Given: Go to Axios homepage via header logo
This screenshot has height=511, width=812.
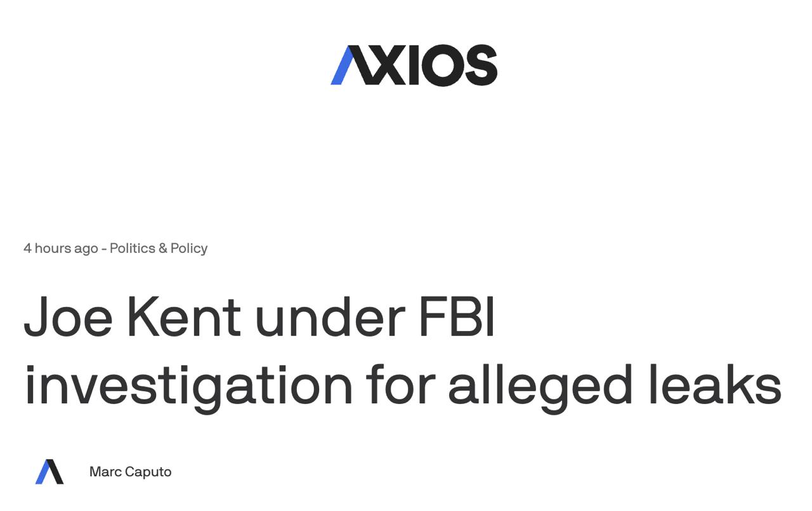Looking at the screenshot, I should pos(414,65).
